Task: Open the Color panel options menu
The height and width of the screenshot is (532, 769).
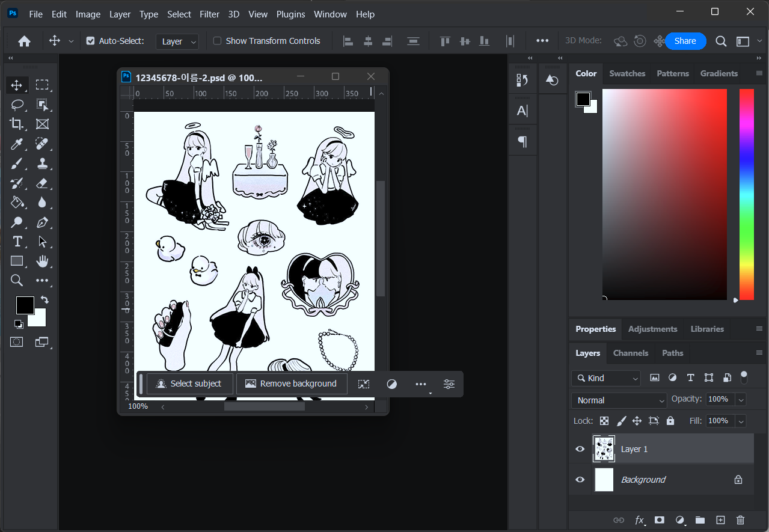Action: pyautogui.click(x=759, y=73)
